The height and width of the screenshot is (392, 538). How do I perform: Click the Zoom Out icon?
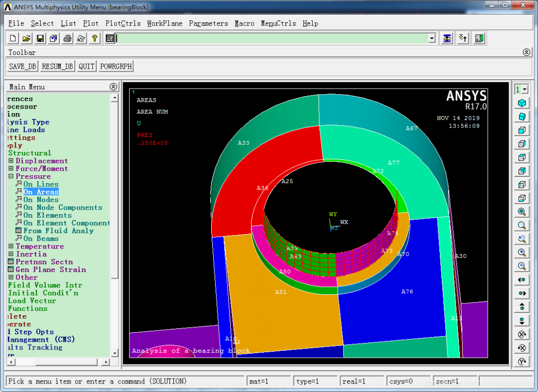point(522,266)
